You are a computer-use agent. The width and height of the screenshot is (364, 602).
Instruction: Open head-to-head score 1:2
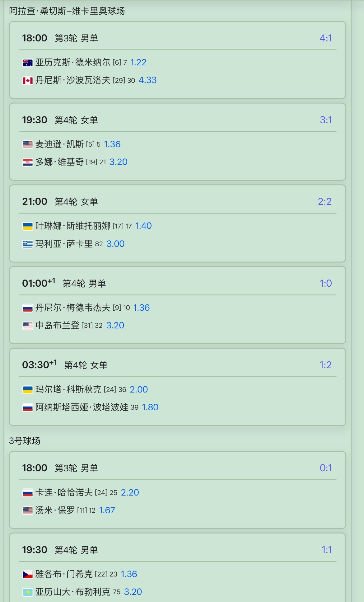[326, 365]
